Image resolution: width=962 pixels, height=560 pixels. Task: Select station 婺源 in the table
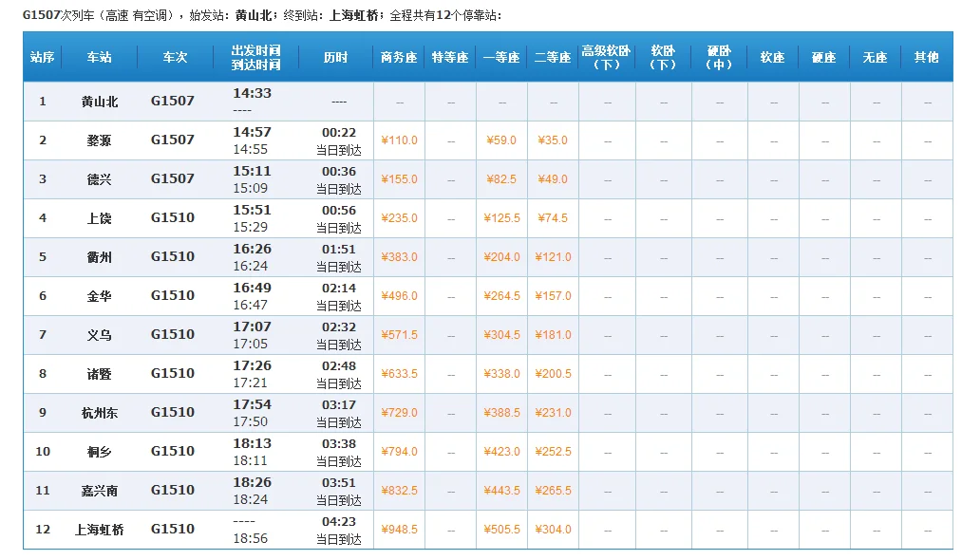click(100, 140)
